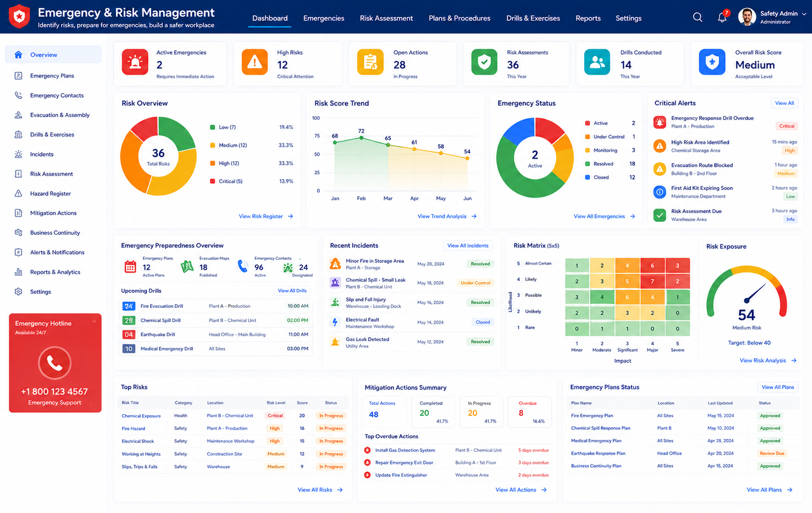Click the risk exposure gauge needle

(x=754, y=294)
